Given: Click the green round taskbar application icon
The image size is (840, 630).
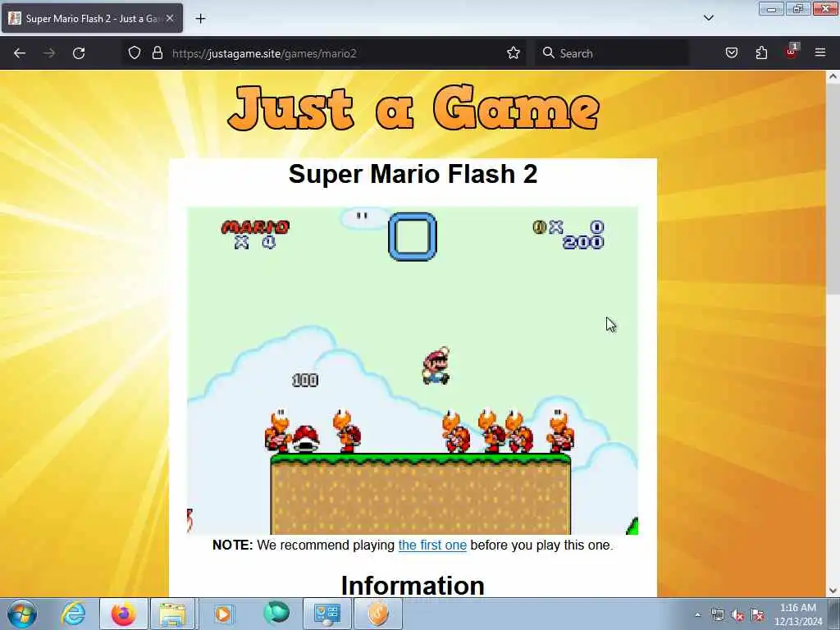Looking at the screenshot, I should coord(276,613).
